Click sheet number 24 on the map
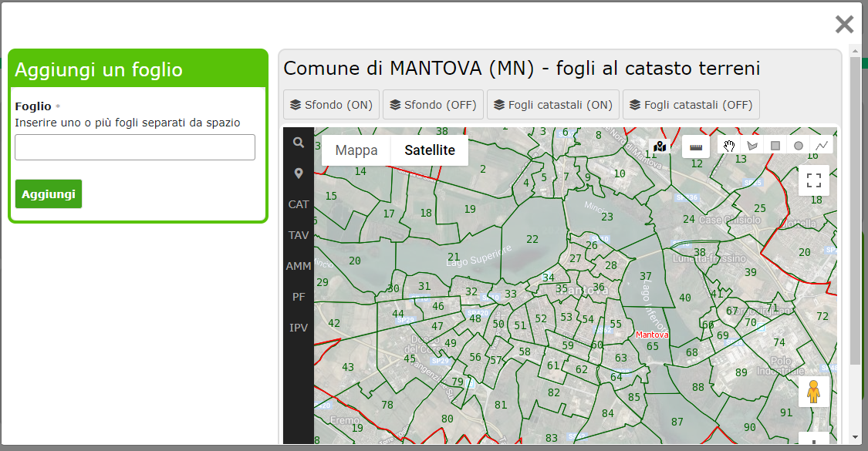Image resolution: width=868 pixels, height=451 pixels. pyautogui.click(x=689, y=219)
